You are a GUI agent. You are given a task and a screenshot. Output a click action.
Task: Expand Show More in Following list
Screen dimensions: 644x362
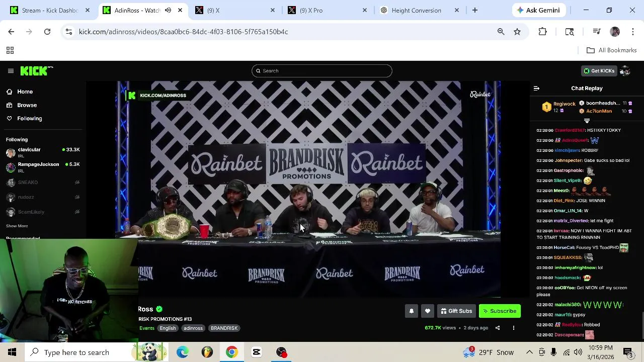pos(17,226)
